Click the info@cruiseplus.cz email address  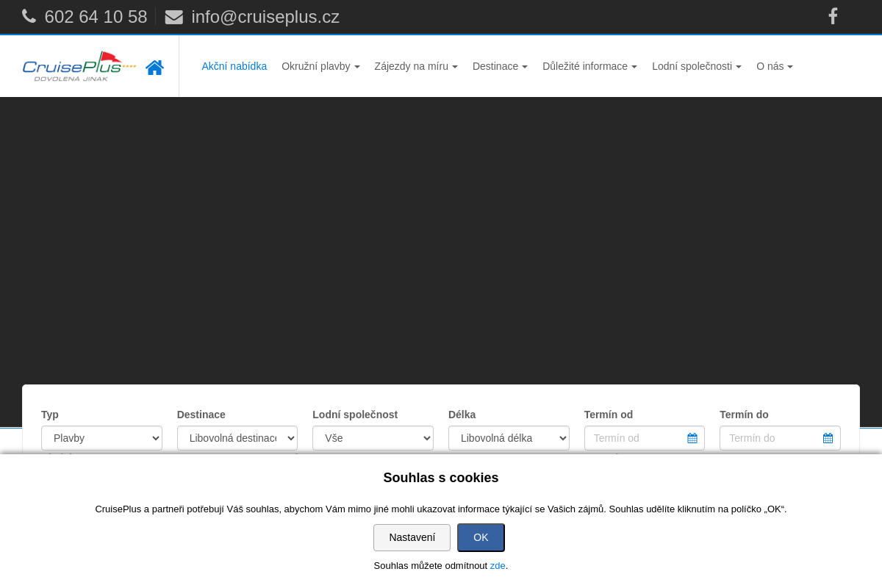point(265,17)
